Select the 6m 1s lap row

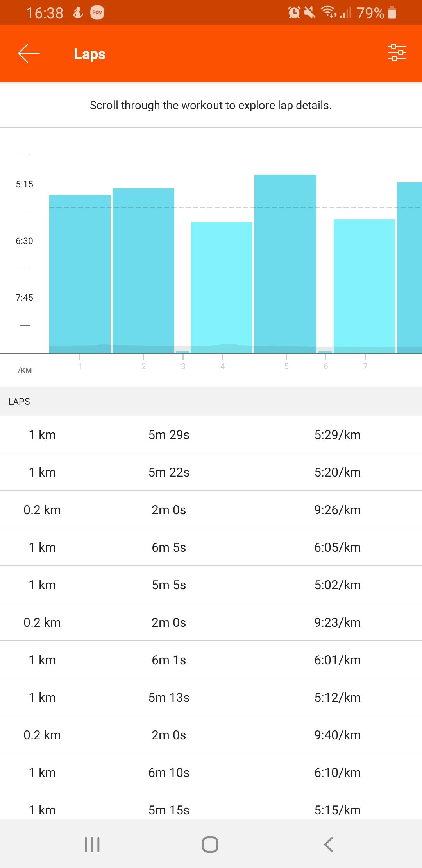(211, 660)
